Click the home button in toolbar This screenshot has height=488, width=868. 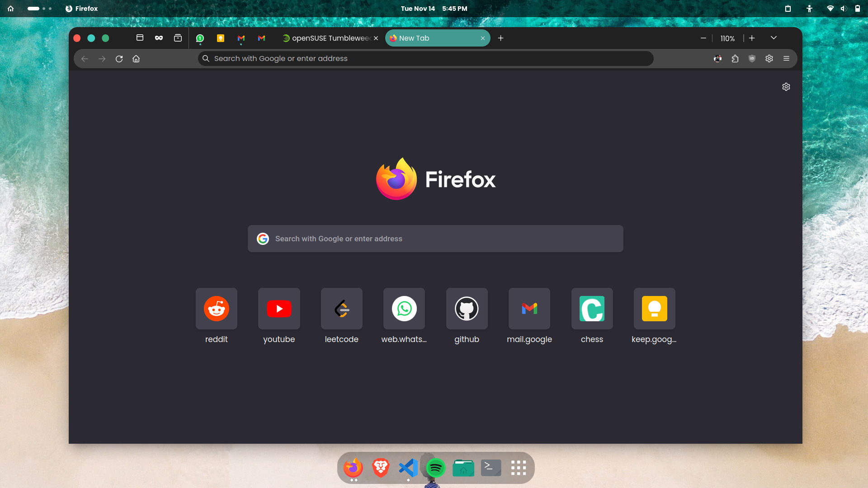coord(136,59)
